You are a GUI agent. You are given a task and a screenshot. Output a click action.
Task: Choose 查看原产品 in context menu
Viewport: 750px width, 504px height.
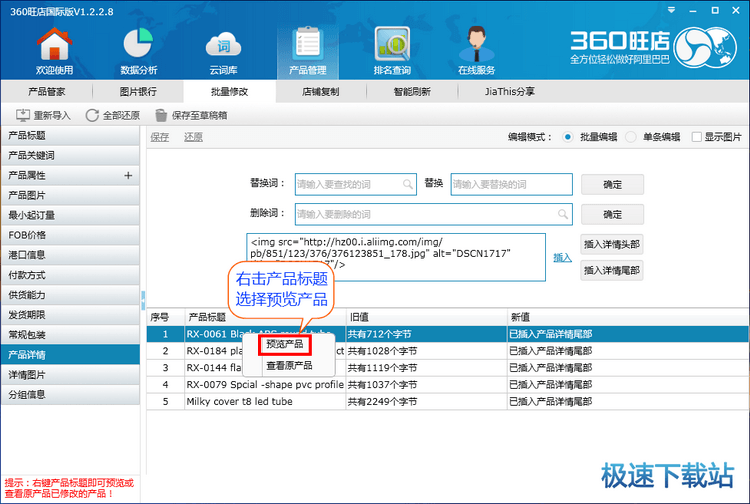pos(289,366)
